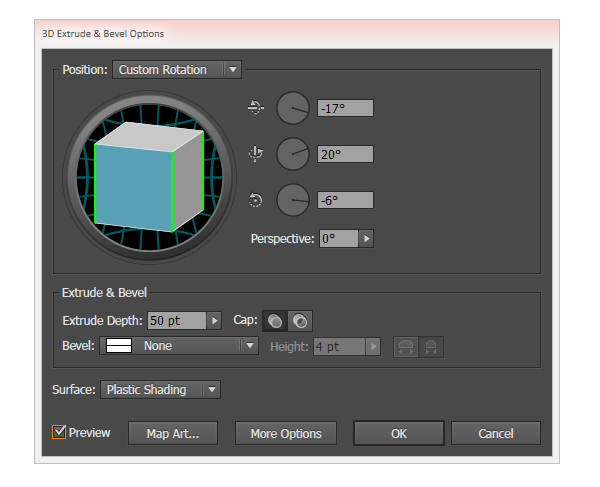The height and width of the screenshot is (487, 600).
Task: Expand the Perspective slider arrow
Action: click(367, 239)
